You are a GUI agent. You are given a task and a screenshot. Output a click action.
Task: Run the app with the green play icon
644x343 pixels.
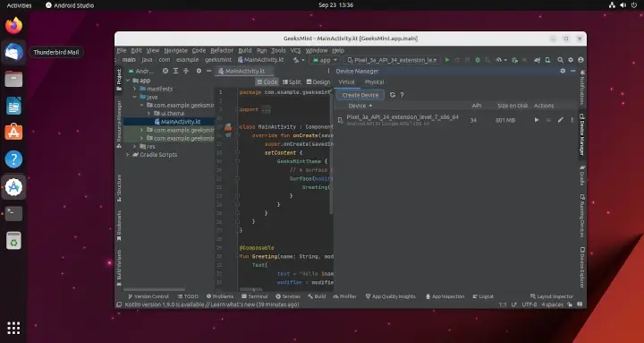447,60
